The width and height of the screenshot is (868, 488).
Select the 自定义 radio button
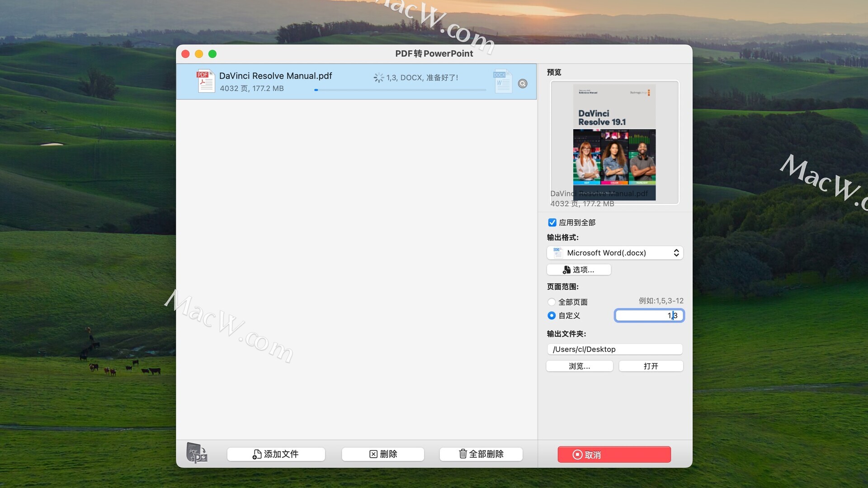point(552,315)
